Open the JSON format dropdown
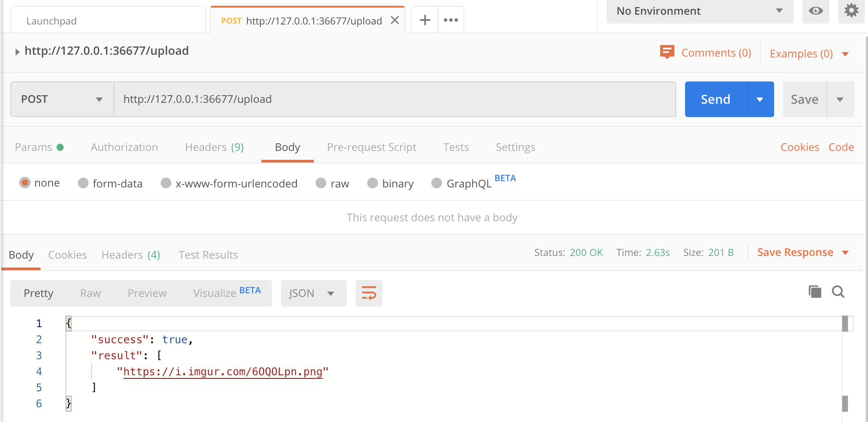This screenshot has width=868, height=422. coord(313,293)
